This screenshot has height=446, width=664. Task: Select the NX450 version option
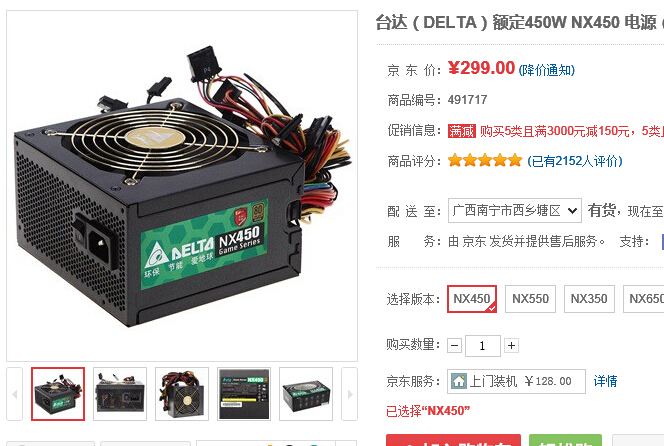472,299
